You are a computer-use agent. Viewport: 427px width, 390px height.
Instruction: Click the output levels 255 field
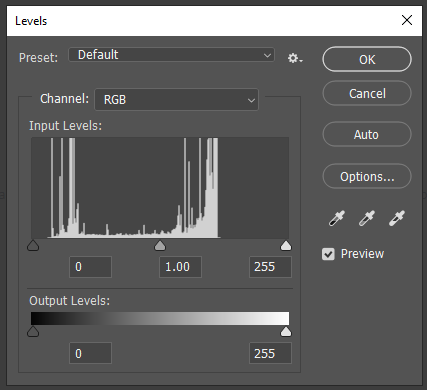click(x=270, y=353)
